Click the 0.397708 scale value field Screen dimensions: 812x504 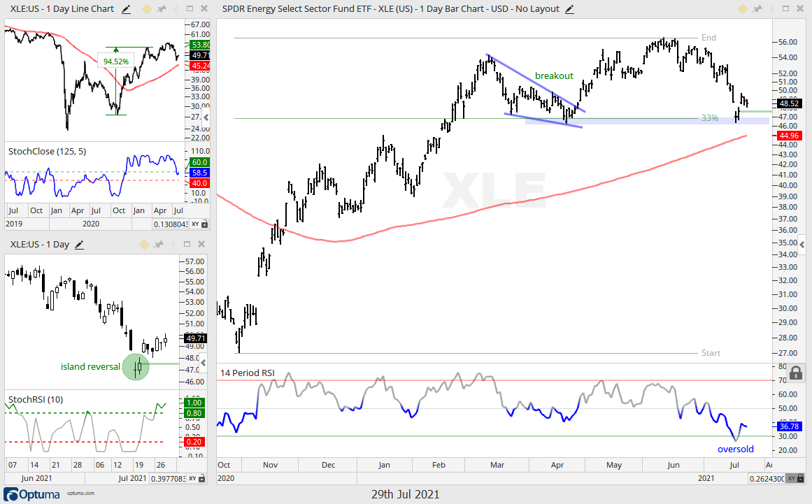pyautogui.click(x=168, y=479)
